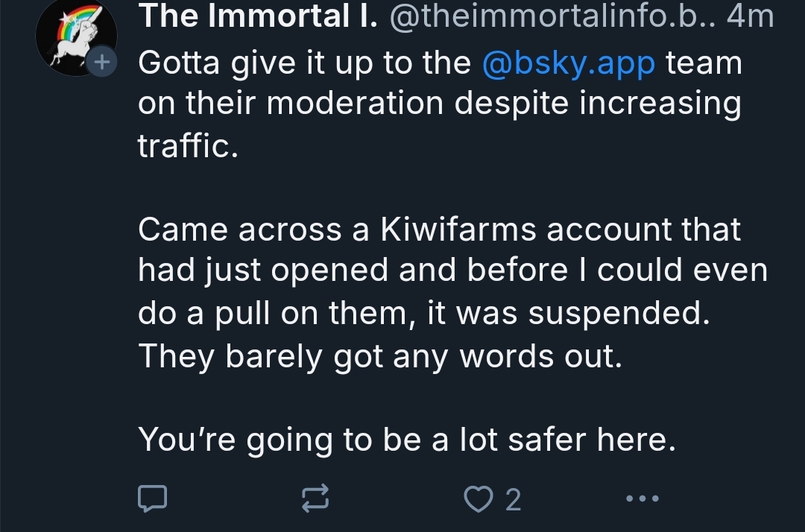Open the @bsky.app mention link
Screen dimensions: 805x532
(569, 63)
